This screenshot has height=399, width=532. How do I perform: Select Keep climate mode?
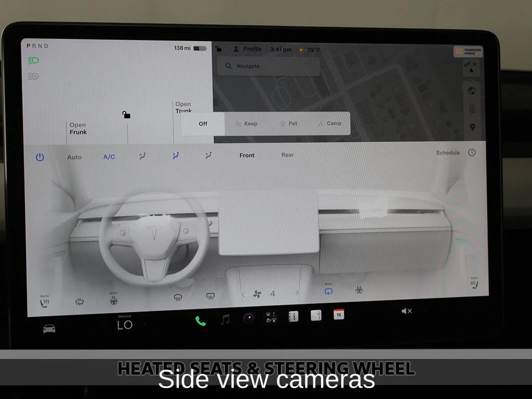click(x=246, y=124)
